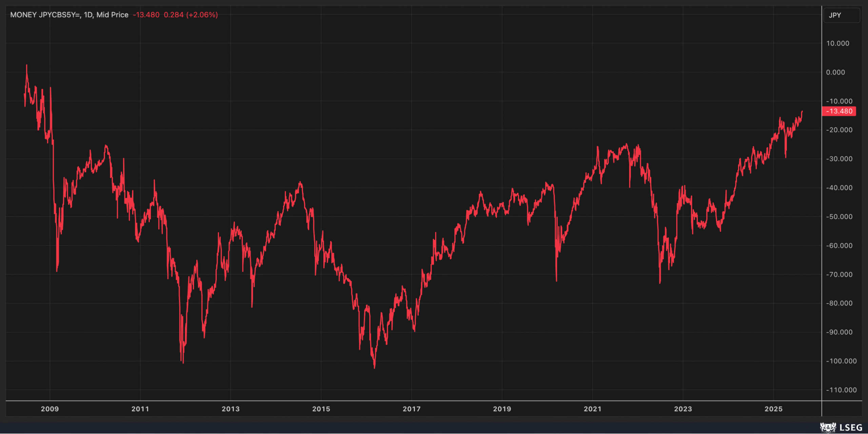The image size is (868, 434).
Task: Click the 2015 time axis label
Action: 321,409
